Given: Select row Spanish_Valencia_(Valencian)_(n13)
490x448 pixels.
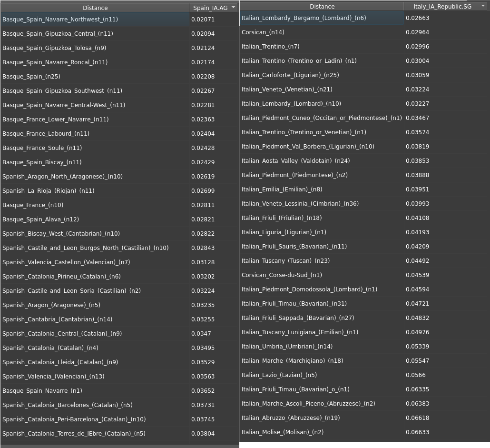Looking at the screenshot, I should (120, 377).
